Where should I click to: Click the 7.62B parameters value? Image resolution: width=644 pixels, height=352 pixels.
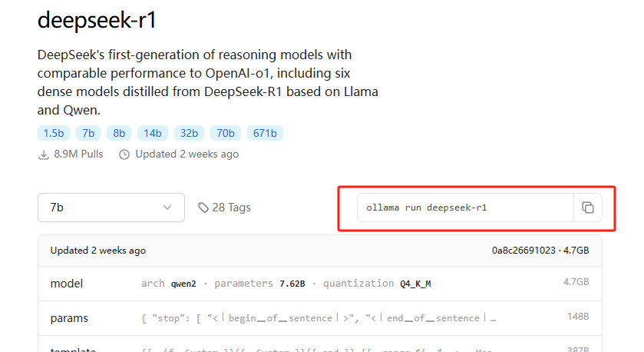pyautogui.click(x=292, y=284)
